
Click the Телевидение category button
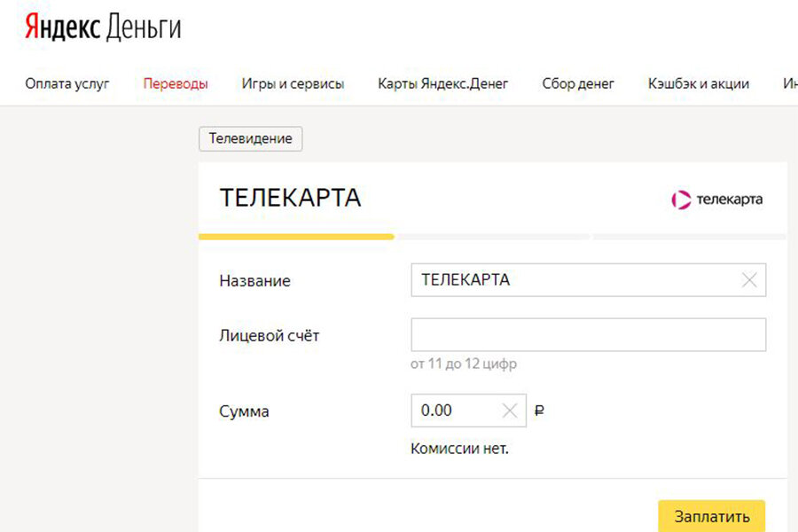(x=250, y=138)
